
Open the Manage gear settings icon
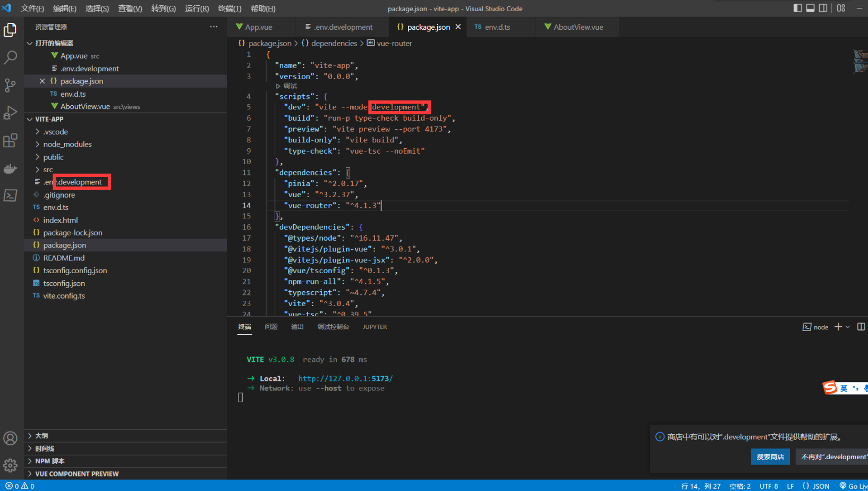click(10, 465)
